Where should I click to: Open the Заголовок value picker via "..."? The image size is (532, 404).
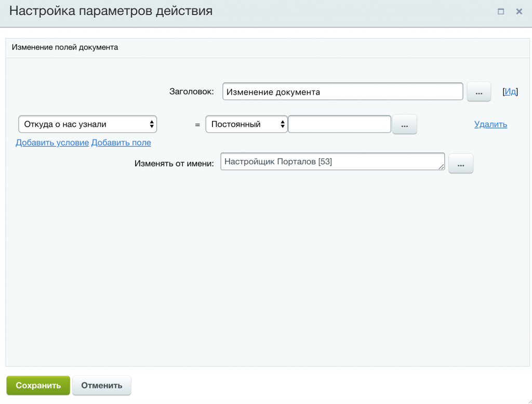(478, 91)
